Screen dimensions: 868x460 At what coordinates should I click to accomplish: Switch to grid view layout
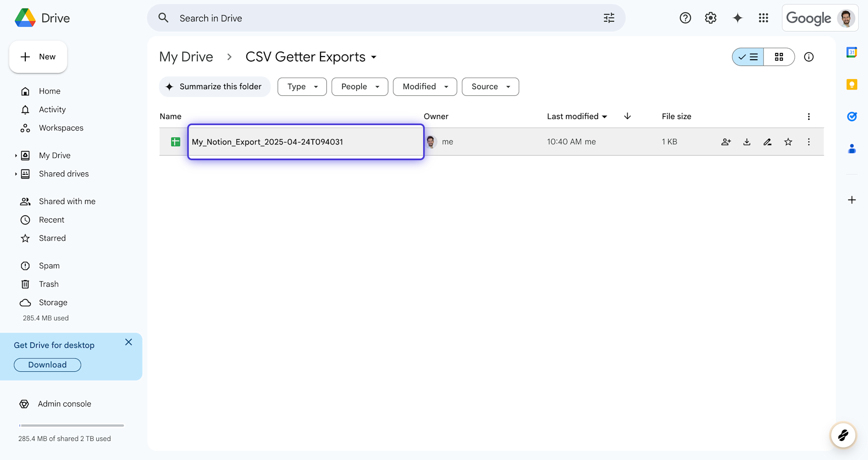778,57
